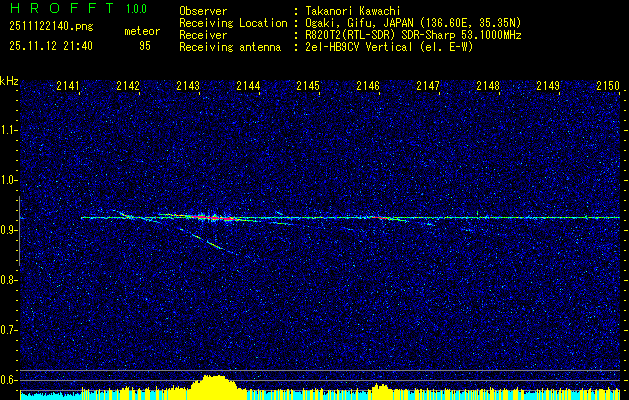This screenshot has height=400, width=629.
Task: Click the 0.7 frequency axis label
Action: click(8, 330)
